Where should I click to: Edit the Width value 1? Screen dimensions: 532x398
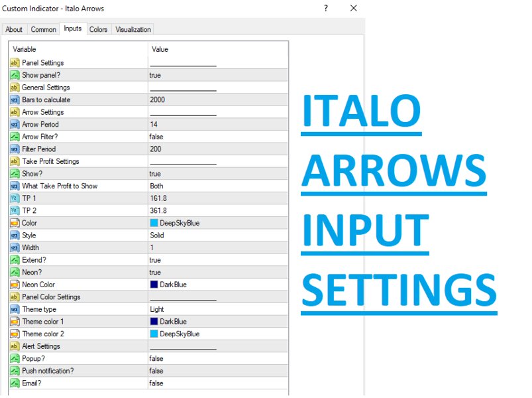[x=218, y=247]
